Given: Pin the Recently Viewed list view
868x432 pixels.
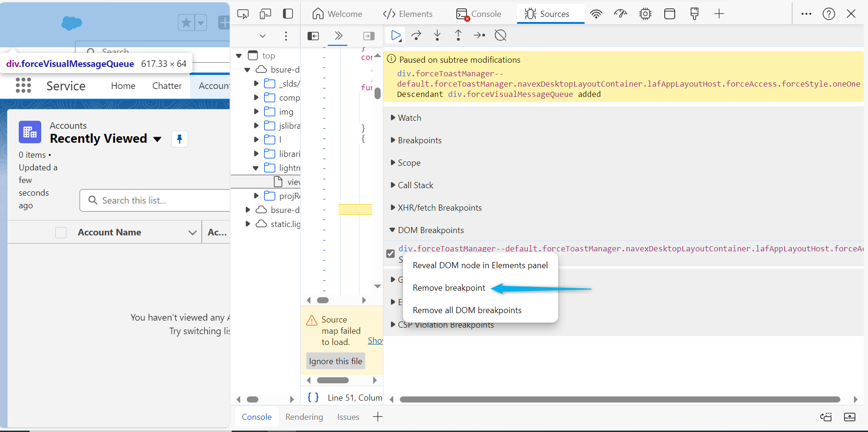Looking at the screenshot, I should click(x=179, y=139).
